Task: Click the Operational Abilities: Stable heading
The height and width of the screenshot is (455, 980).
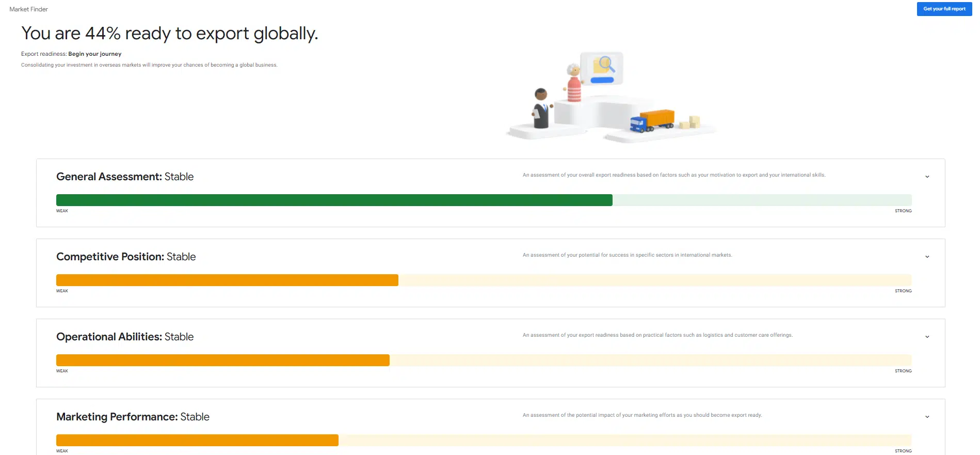Action: coord(125,337)
